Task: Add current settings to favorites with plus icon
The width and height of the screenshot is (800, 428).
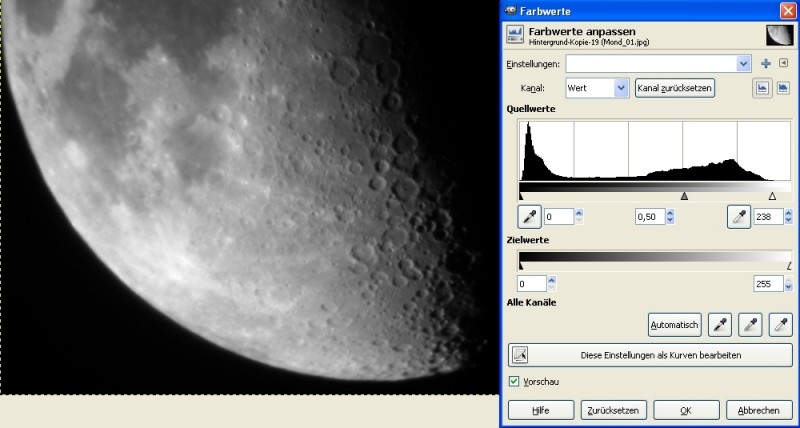Action: (x=765, y=63)
